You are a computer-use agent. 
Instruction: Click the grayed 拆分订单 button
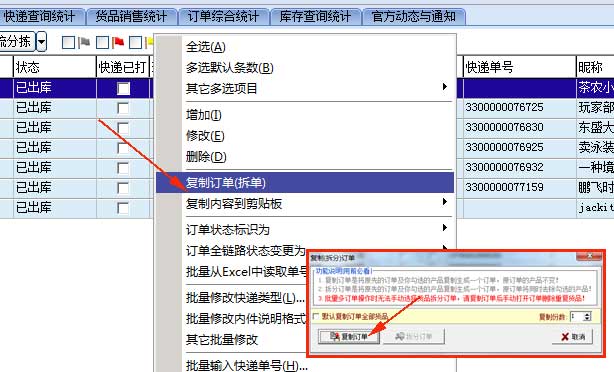414,336
